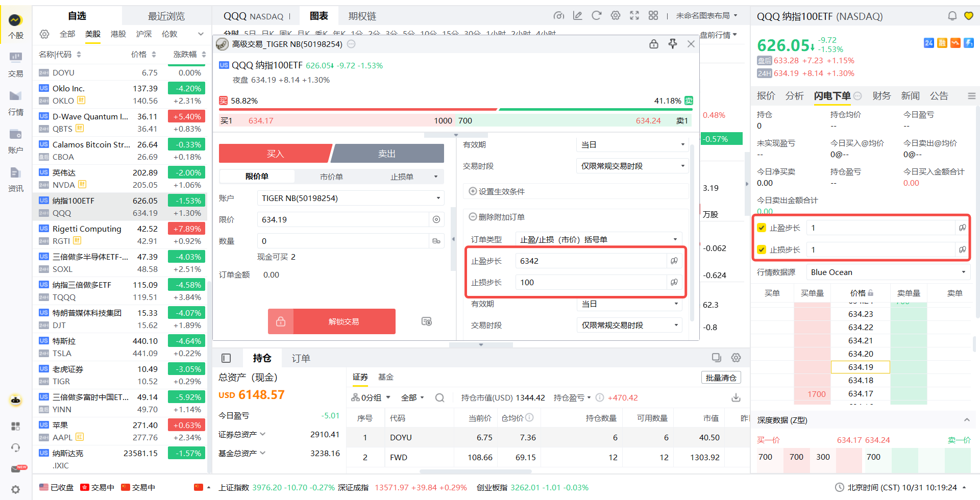This screenshot has width=980, height=500.
Task: Filter watchlist to 港股
Action: pyautogui.click(x=118, y=34)
